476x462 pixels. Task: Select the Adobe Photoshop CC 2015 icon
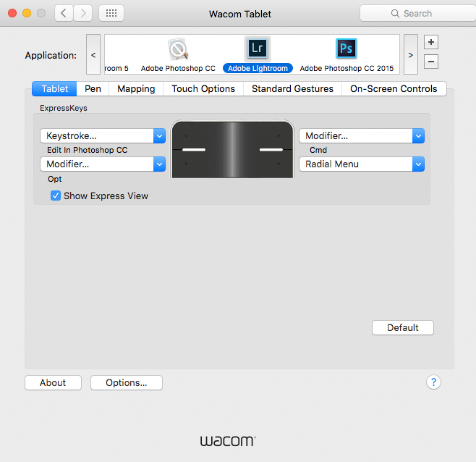pos(346,49)
